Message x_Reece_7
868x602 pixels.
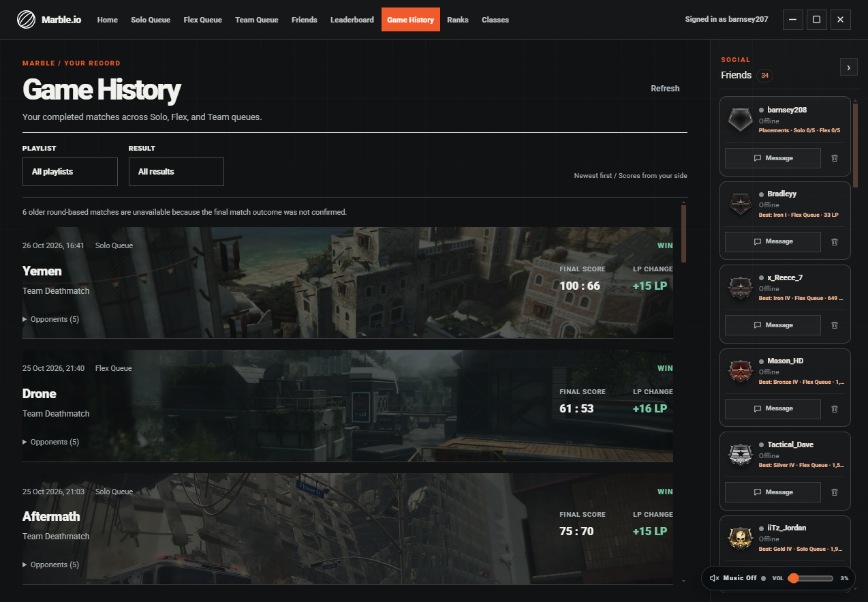[773, 325]
